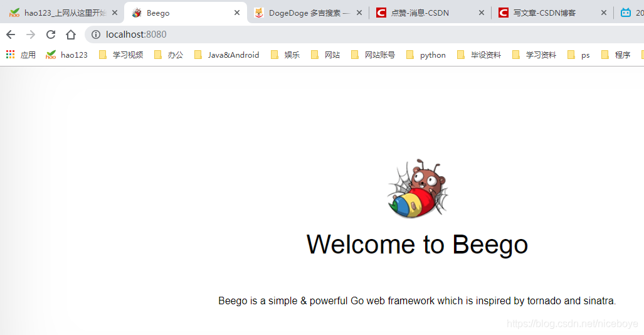The height and width of the screenshot is (335, 644).
Task: Click the hao123 tab favicon
Action: tap(14, 13)
